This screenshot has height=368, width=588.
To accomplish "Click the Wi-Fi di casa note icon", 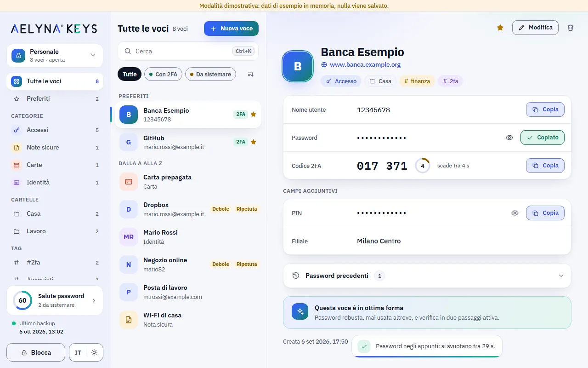I will (129, 320).
